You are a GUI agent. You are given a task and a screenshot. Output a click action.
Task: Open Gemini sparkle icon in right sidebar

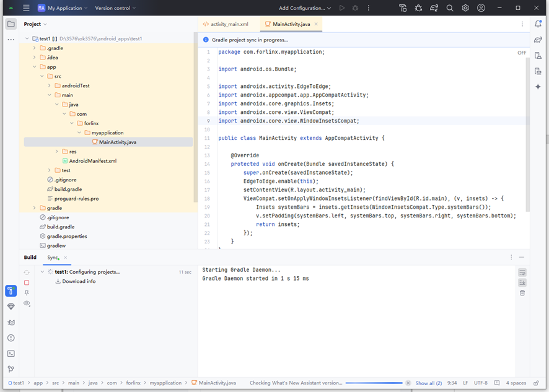[538, 87]
